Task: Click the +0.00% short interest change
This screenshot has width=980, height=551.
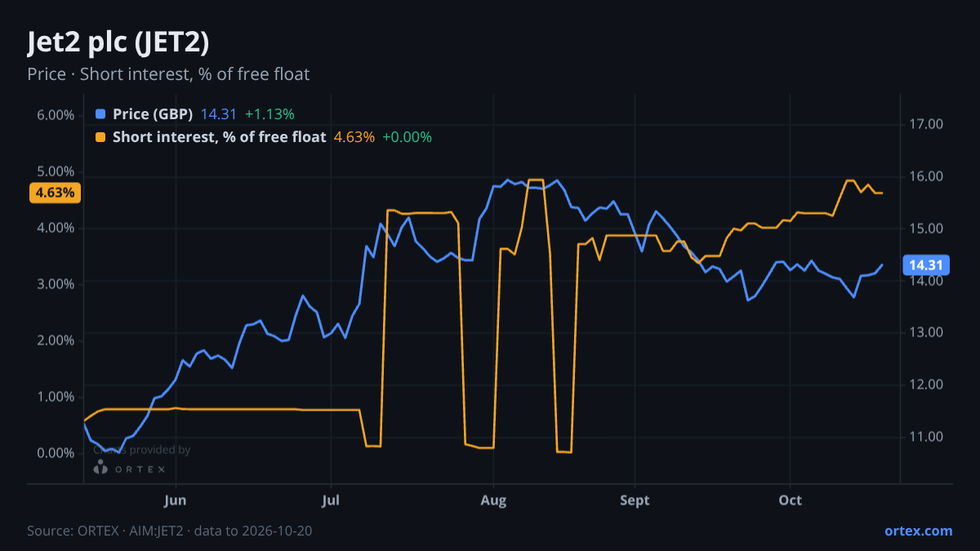Action: (407, 137)
